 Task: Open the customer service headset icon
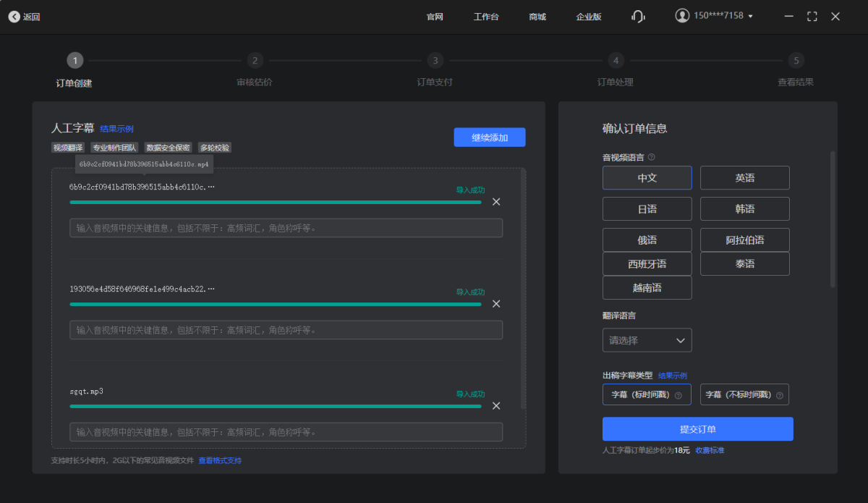coord(638,16)
